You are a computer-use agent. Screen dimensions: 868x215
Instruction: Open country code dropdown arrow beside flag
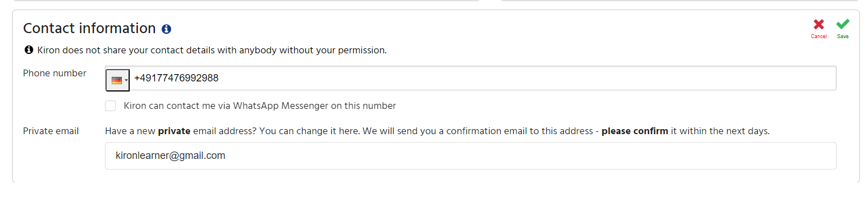(x=126, y=80)
